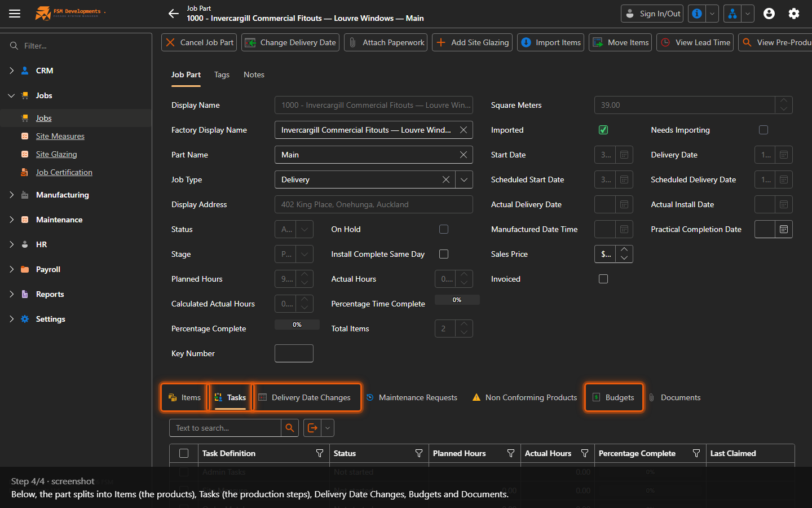Viewport: 812px width, 508px height.
Task: Enable the Needs Importing checkbox
Action: 764,130
